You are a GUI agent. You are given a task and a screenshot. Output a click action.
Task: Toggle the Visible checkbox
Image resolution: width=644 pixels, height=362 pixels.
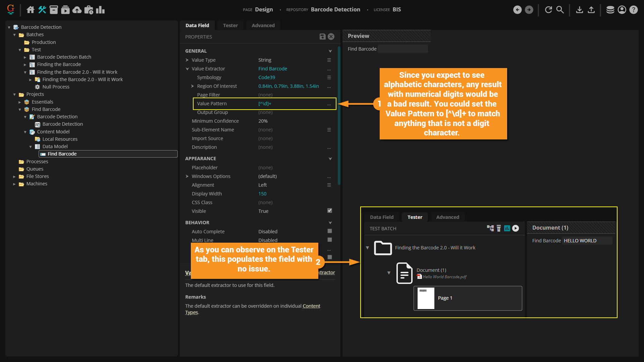coord(329,210)
